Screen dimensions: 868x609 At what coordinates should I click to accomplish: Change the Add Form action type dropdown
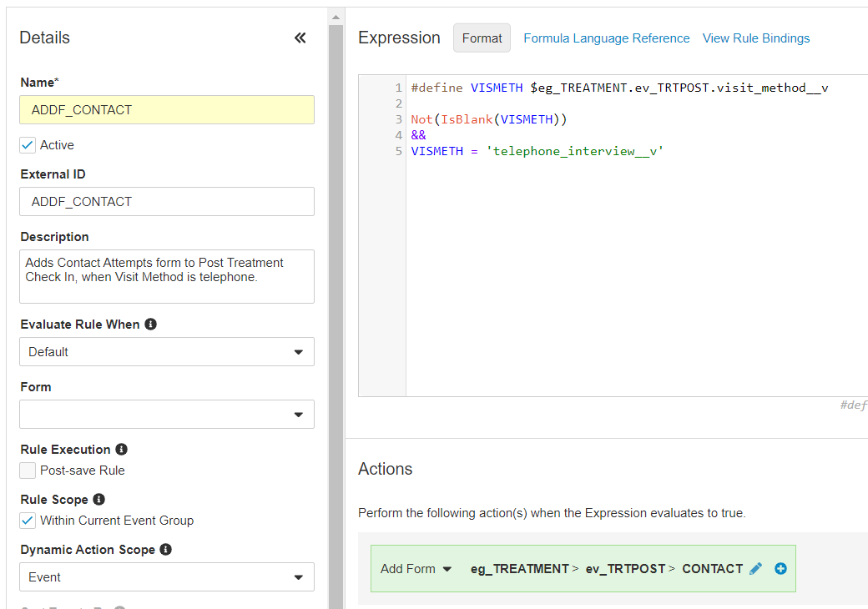pos(416,569)
